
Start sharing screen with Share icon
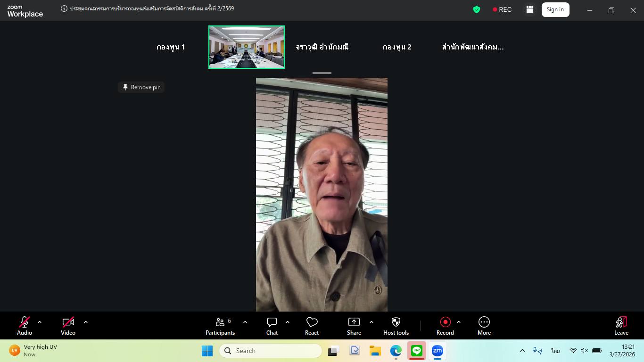coord(354,326)
